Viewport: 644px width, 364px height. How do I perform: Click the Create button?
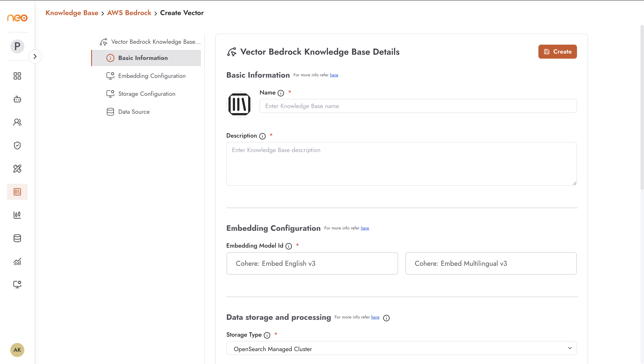coord(557,51)
